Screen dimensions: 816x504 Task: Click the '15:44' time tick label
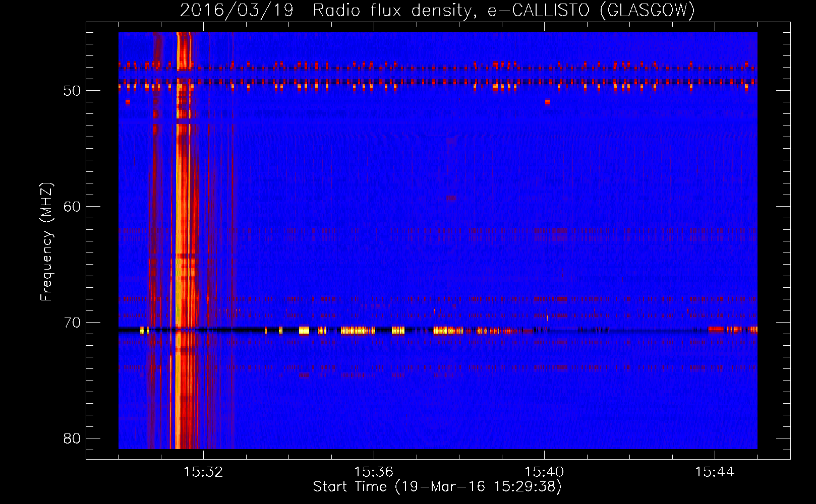pyautogui.click(x=715, y=472)
